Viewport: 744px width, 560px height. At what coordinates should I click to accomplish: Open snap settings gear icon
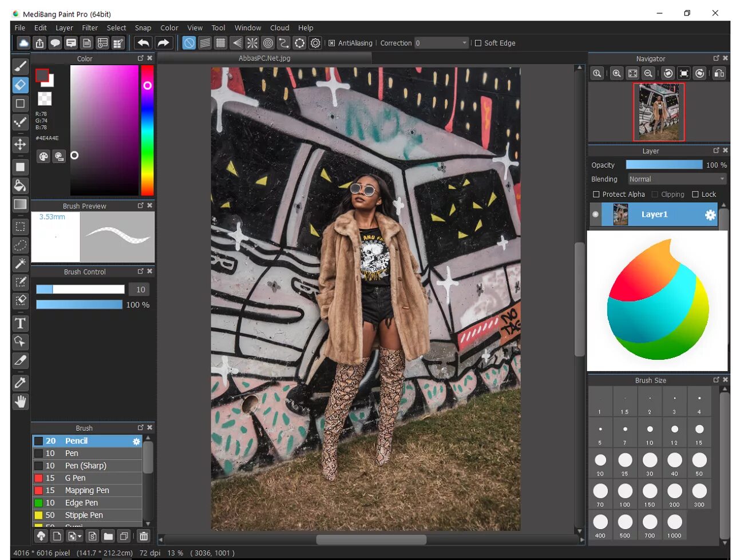[315, 43]
